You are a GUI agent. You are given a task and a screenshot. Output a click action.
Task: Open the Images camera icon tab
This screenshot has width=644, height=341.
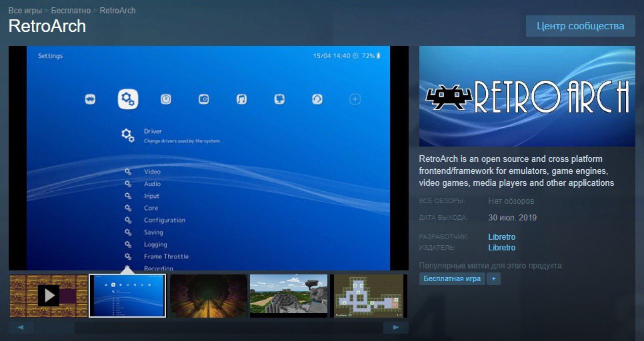tap(204, 99)
